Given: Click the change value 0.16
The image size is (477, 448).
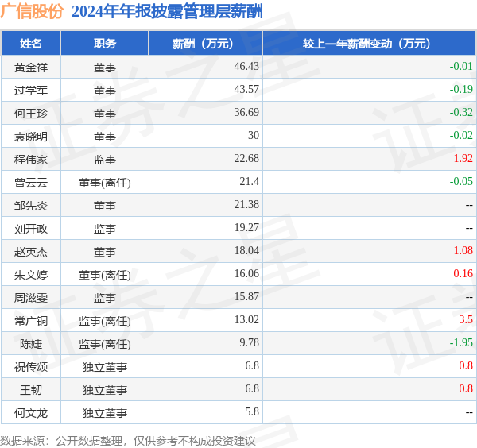Looking at the screenshot, I should tap(463, 274).
